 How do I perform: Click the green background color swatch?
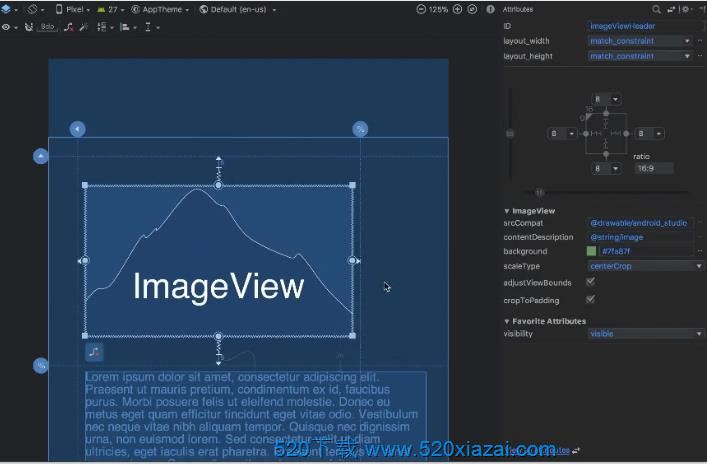click(x=591, y=251)
